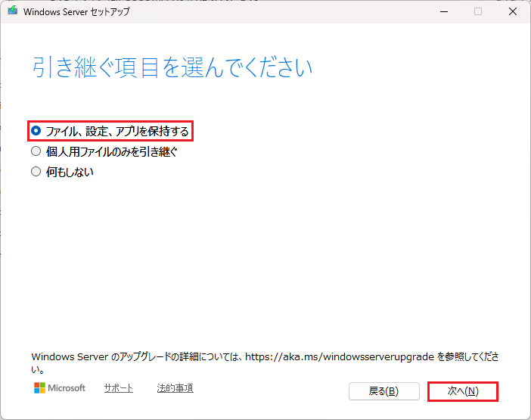Click the 何もしない label text
531x420 pixels.
pyautogui.click(x=70, y=172)
